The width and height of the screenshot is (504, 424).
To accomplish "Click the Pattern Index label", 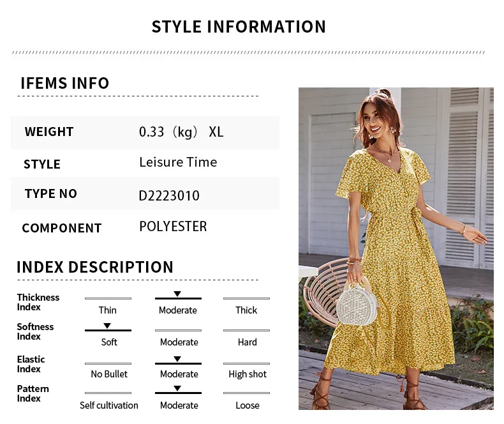I will 33,393.
